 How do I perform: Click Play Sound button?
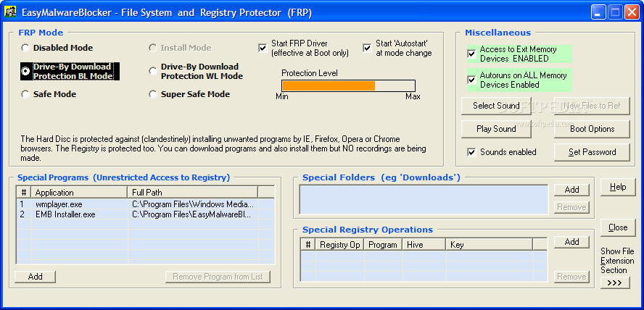[496, 129]
